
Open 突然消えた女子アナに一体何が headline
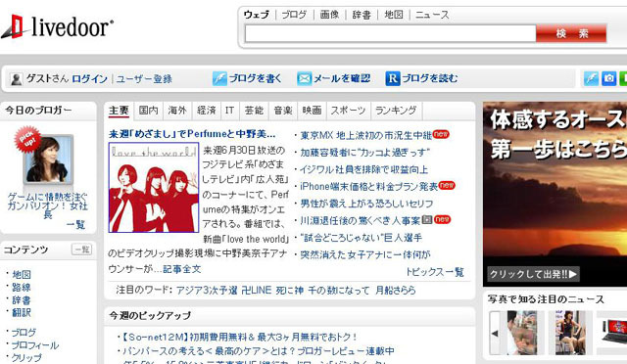click(365, 254)
